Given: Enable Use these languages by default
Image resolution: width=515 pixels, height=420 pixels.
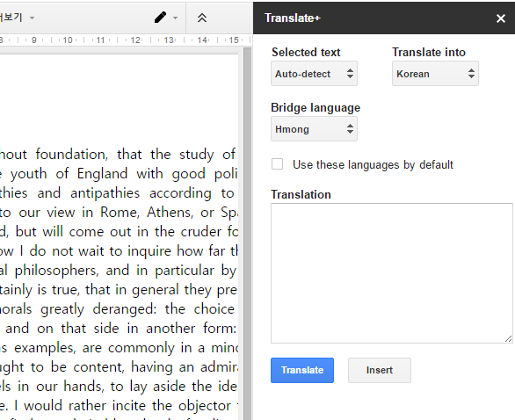Looking at the screenshot, I should click(277, 163).
